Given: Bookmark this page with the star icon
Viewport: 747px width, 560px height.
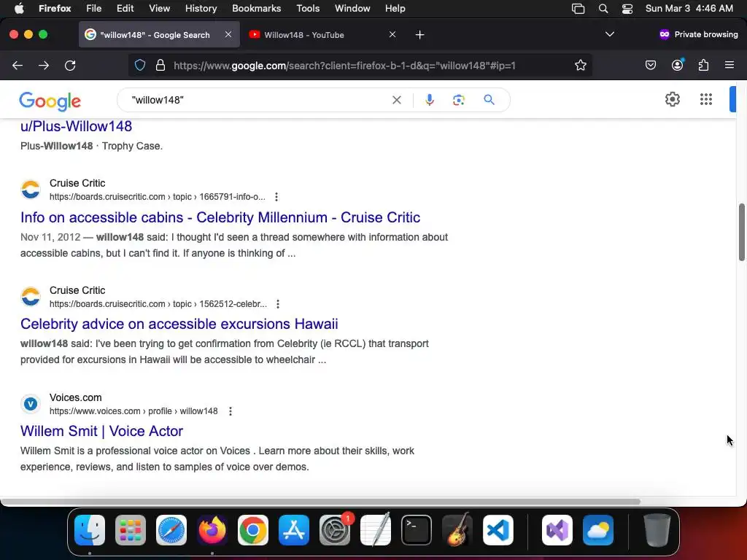Looking at the screenshot, I should tap(580, 65).
